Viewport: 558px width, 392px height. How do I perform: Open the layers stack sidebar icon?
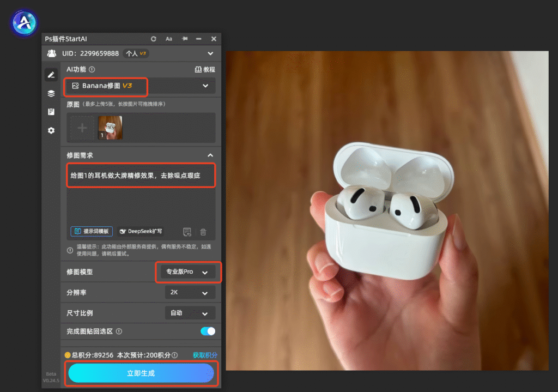pos(51,93)
